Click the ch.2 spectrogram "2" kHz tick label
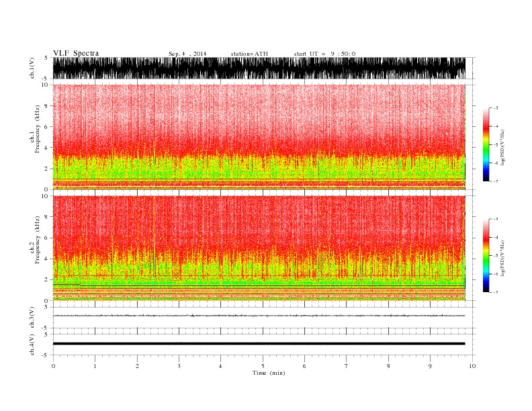Image resolution: width=532 pixels, height=411 pixels. click(46, 280)
